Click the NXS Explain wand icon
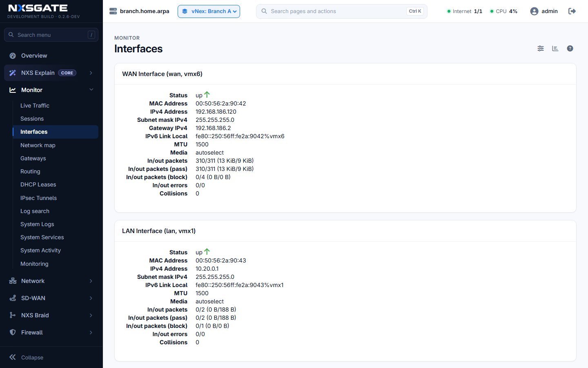Screen dimensions: 588x368 click(13, 73)
